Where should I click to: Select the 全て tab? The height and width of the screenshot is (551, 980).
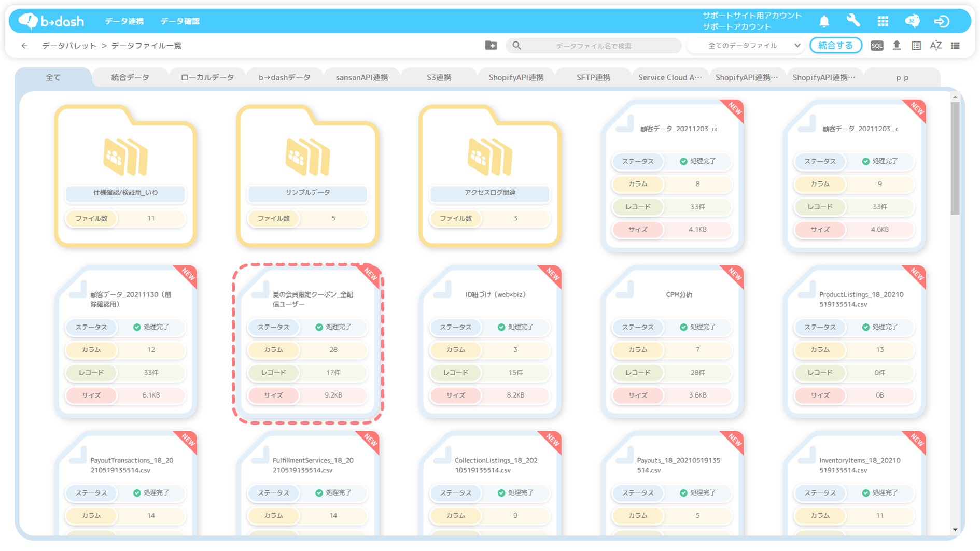(53, 77)
